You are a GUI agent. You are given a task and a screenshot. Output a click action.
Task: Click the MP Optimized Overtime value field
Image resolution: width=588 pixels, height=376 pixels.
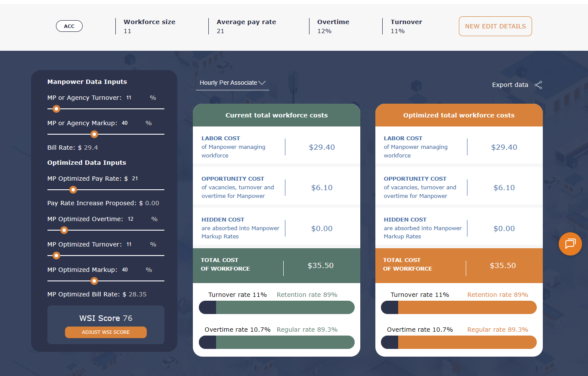coord(136,219)
